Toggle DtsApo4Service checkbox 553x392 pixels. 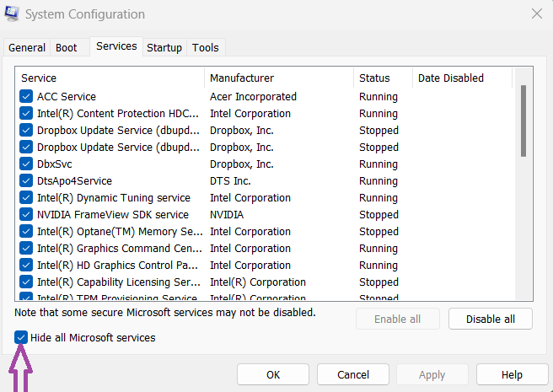coord(26,181)
